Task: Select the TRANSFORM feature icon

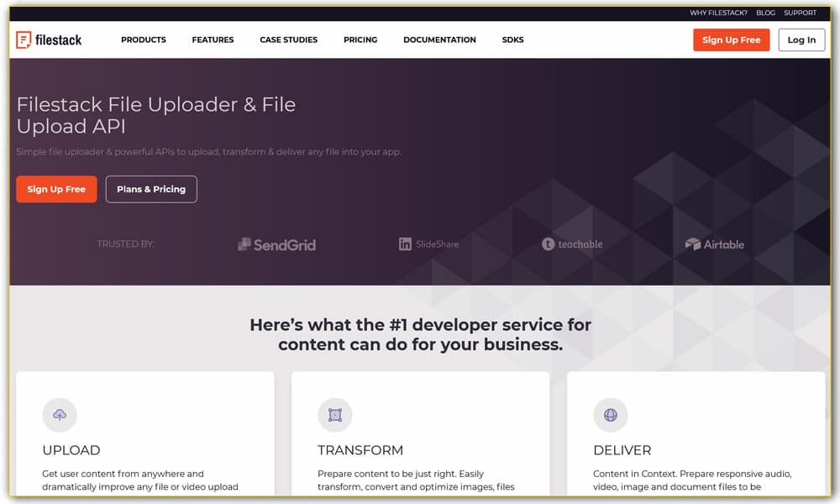Action: click(334, 415)
